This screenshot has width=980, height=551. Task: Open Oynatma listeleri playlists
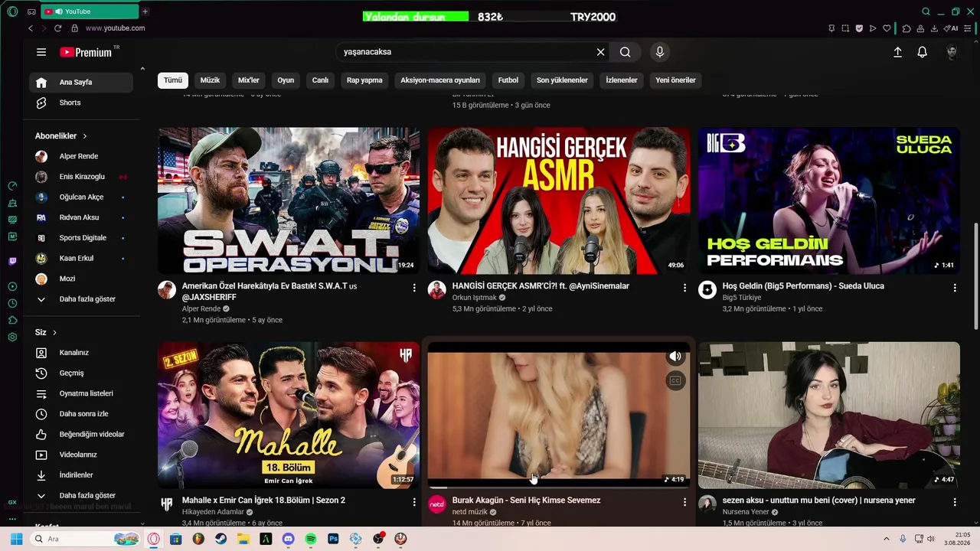pyautogui.click(x=81, y=393)
